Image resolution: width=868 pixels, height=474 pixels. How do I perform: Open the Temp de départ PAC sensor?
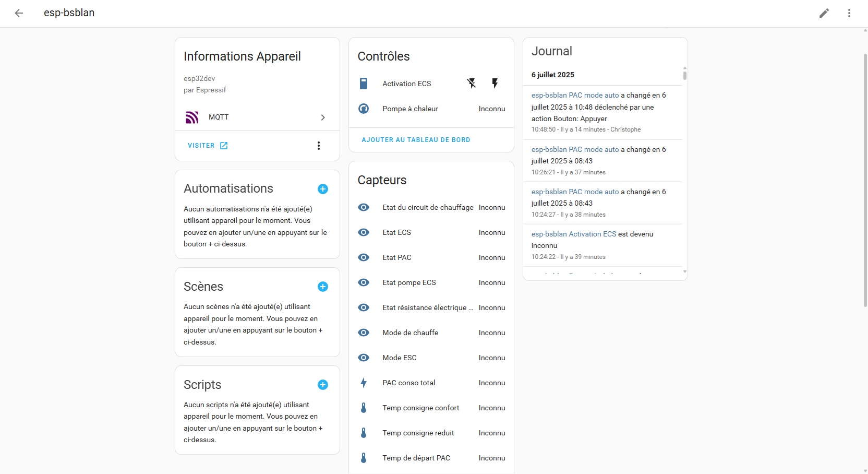[431, 458]
